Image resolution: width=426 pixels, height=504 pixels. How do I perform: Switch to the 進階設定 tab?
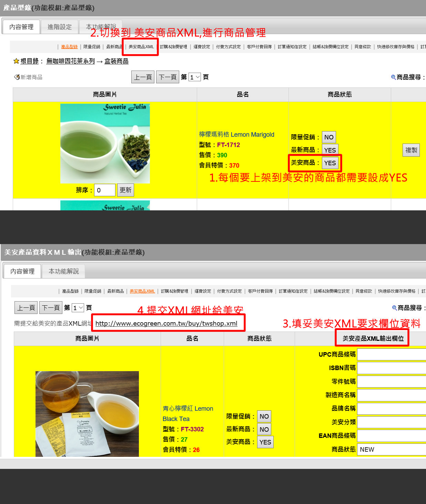(60, 27)
